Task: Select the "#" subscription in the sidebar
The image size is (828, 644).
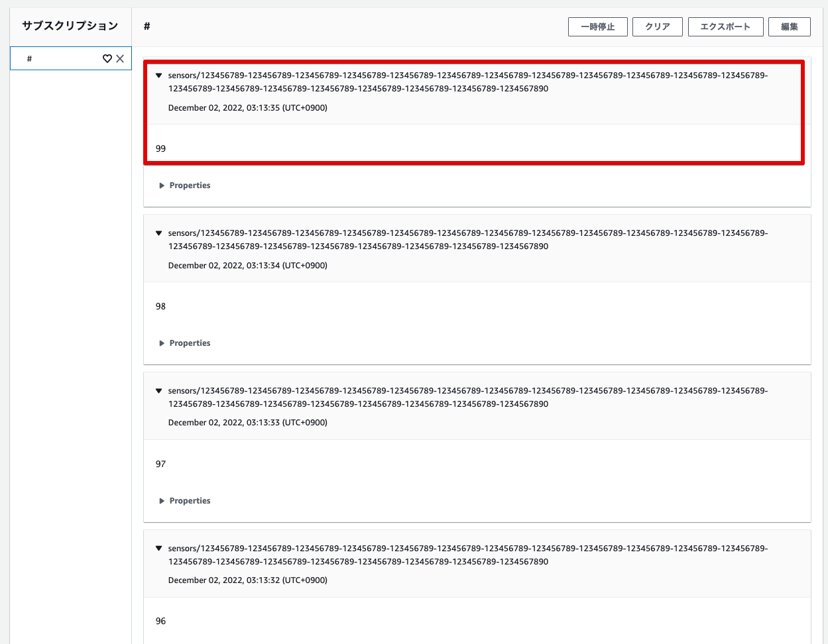Action: point(60,58)
